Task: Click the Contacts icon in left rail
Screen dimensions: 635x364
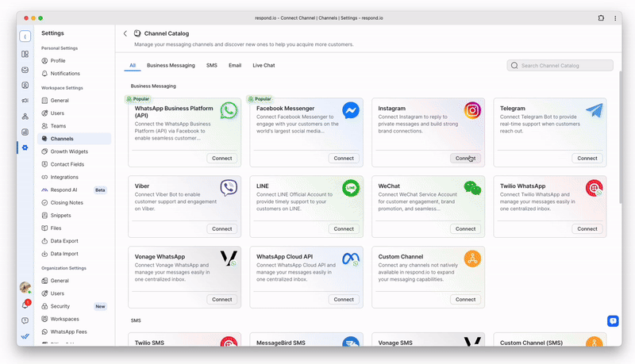Action: click(25, 85)
